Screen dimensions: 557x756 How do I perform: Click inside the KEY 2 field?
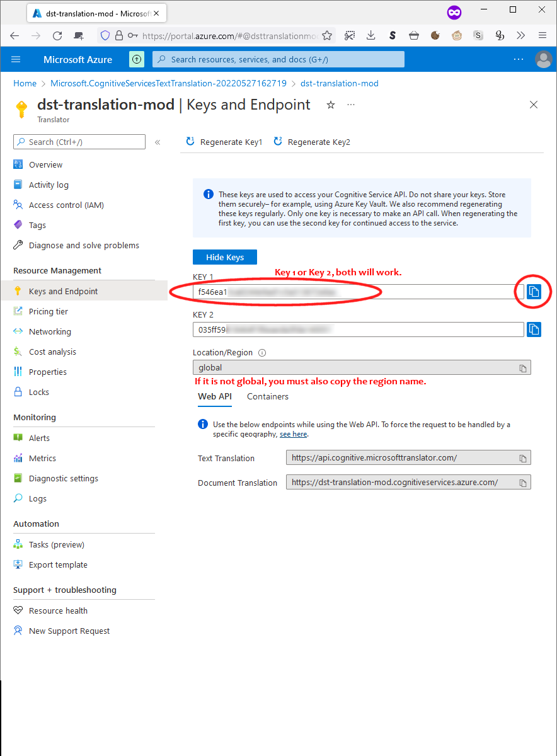click(x=359, y=329)
